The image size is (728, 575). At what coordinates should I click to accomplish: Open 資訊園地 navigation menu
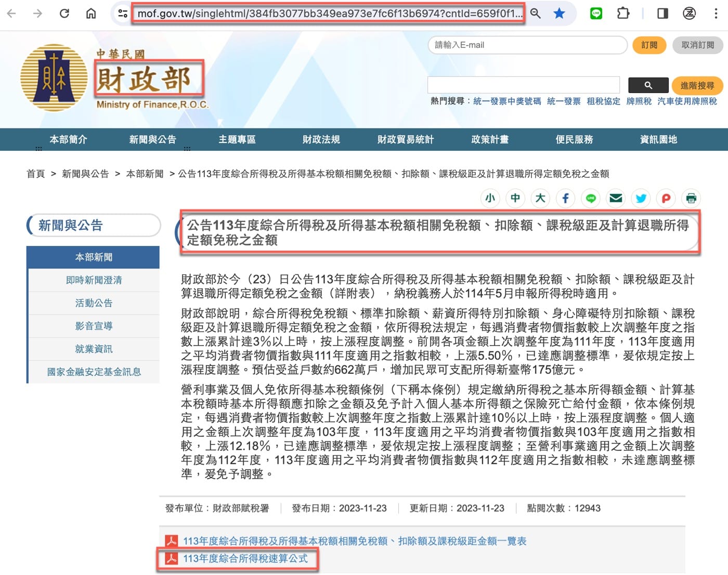pyautogui.click(x=658, y=139)
